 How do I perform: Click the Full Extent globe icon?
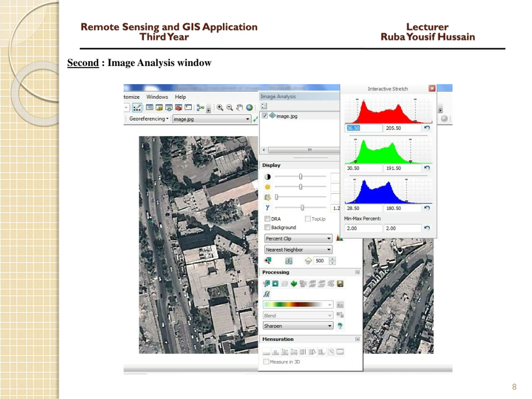click(249, 107)
